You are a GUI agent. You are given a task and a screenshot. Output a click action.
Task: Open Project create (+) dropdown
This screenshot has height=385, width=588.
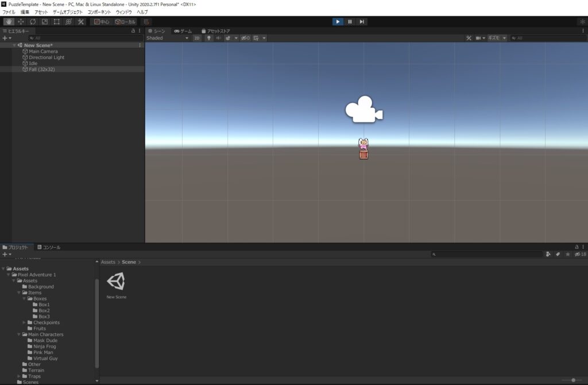(7, 254)
